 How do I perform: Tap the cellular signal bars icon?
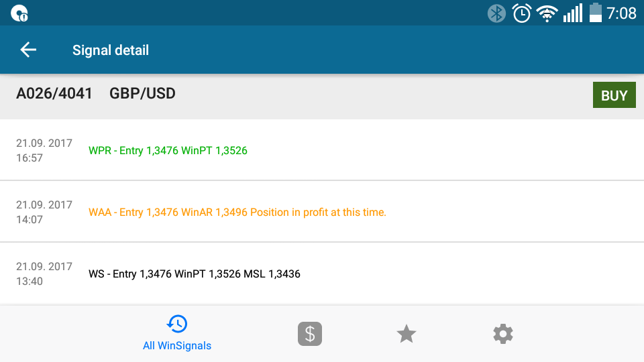(572, 13)
